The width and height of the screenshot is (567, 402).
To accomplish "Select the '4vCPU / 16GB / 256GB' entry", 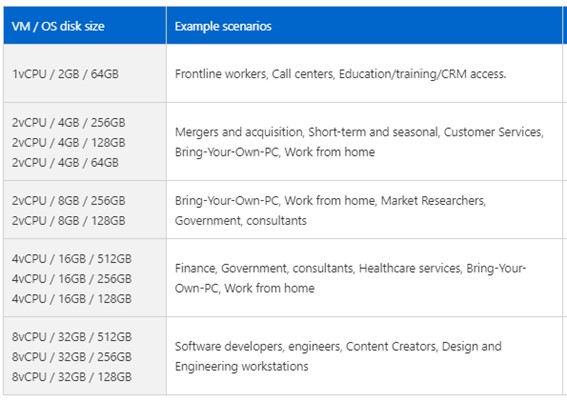I will (72, 279).
